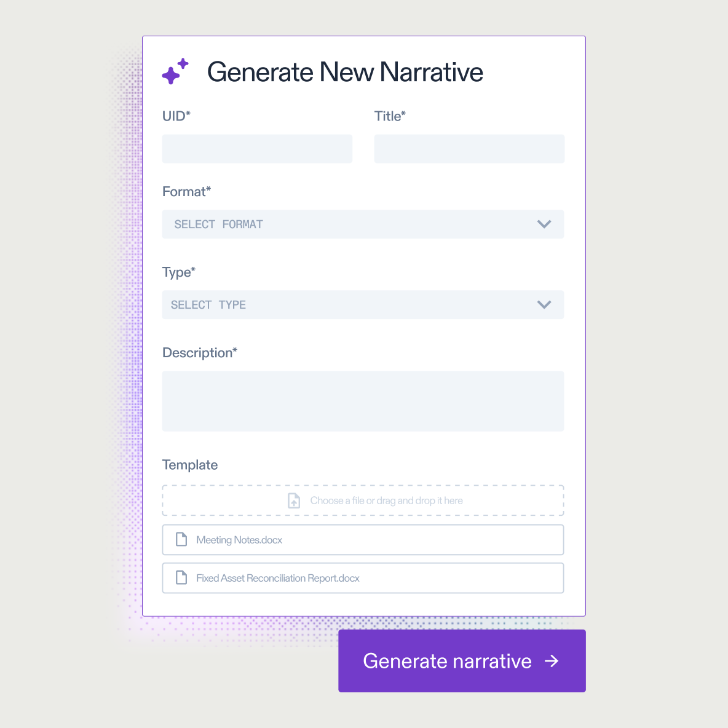728x728 pixels.
Task: Select the Fixed Asset Reconciliation Report.docx entry
Action: 363,577
